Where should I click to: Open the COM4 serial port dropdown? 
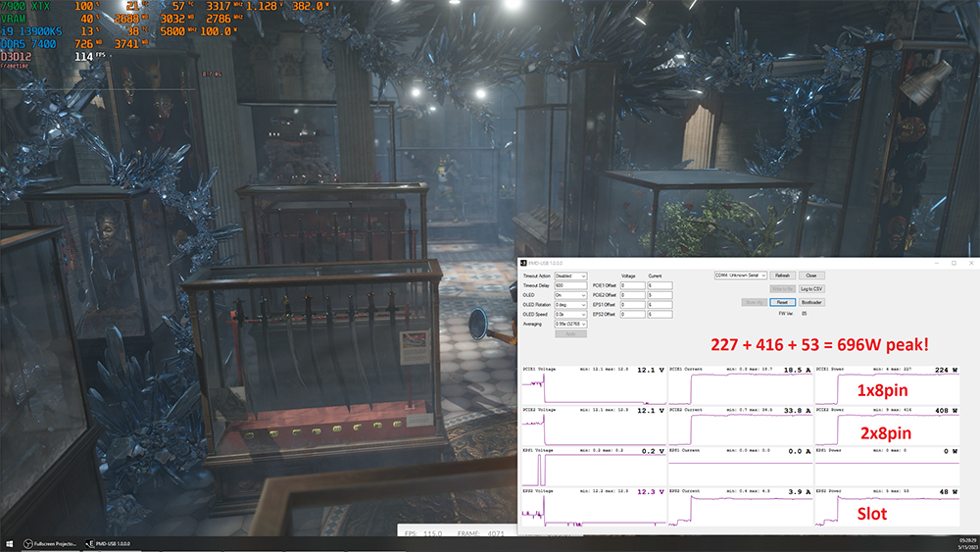tap(741, 276)
